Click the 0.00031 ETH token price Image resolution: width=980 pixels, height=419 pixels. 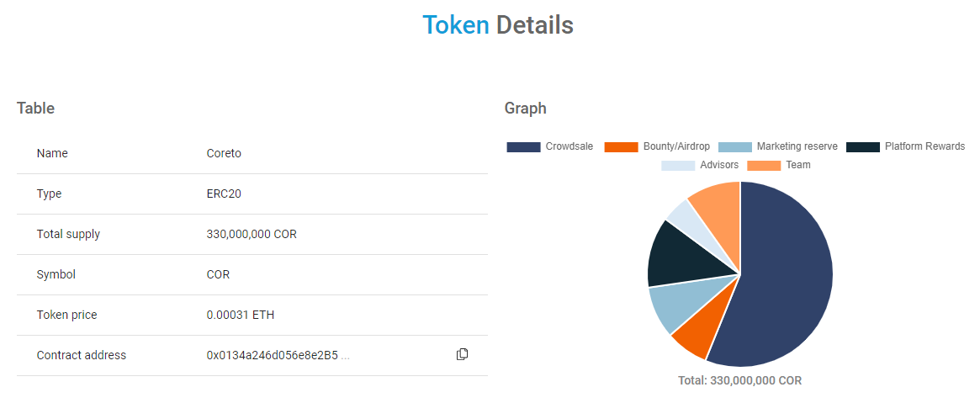pyautogui.click(x=240, y=315)
